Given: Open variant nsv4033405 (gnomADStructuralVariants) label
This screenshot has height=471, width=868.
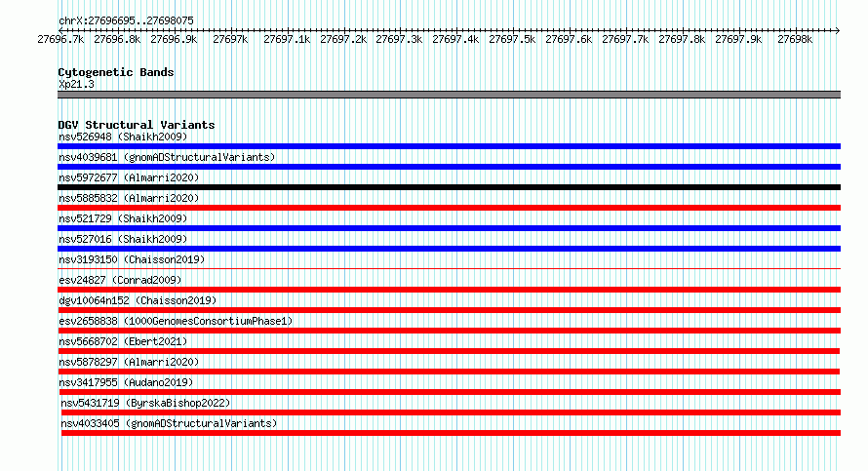Looking at the screenshot, I should [169, 423].
